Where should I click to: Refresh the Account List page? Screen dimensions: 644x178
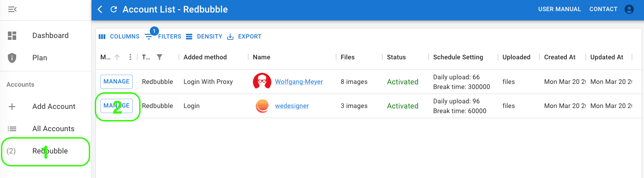[x=113, y=9]
